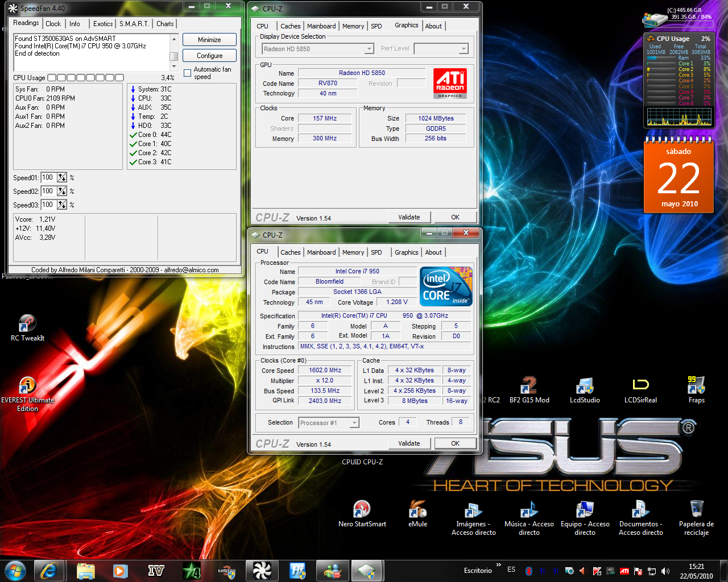The height and width of the screenshot is (582, 728).
Task: Open SpeedFan S.M.A.R.T. tab
Action: (x=134, y=24)
